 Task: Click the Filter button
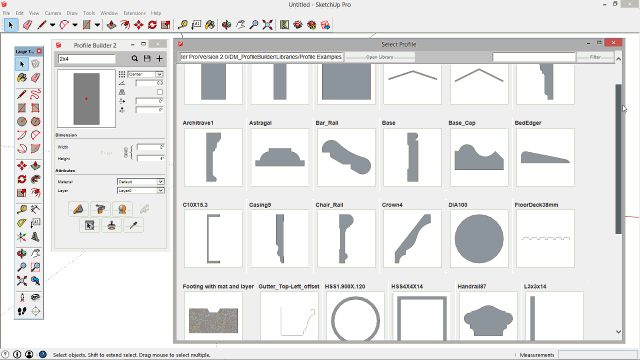pyautogui.click(x=595, y=57)
